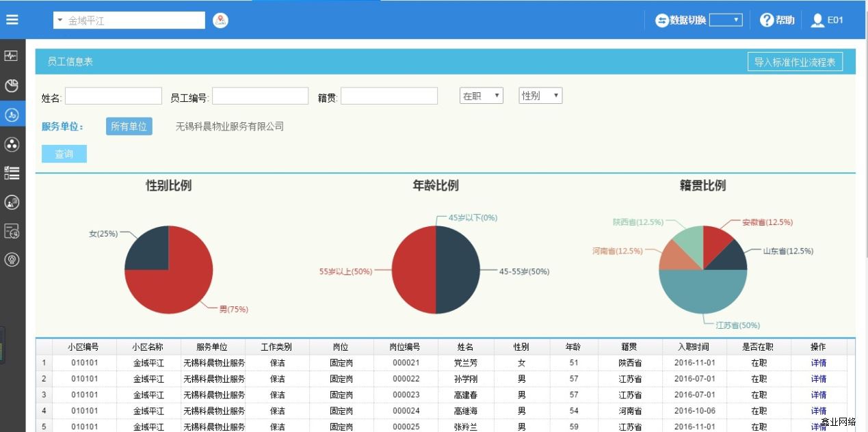The image size is (868, 432).
Task: Select the 所有单位 filter tab
Action: (x=129, y=126)
